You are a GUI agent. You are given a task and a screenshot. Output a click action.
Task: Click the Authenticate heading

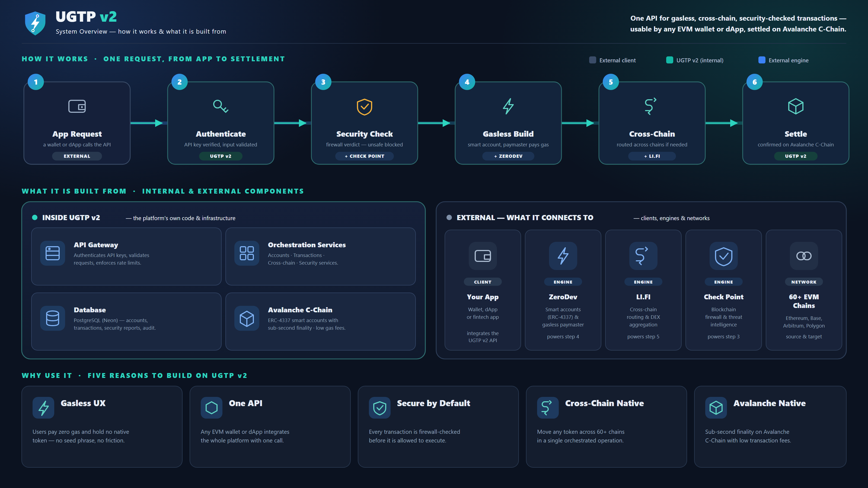221,134
